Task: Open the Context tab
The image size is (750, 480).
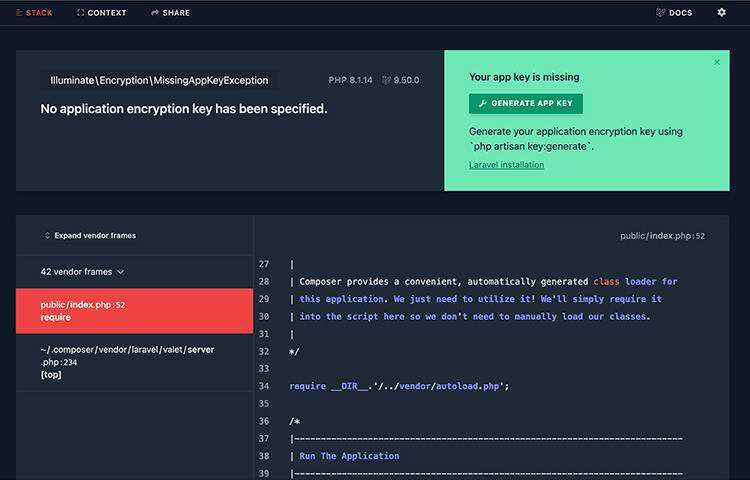Action: click(x=101, y=13)
